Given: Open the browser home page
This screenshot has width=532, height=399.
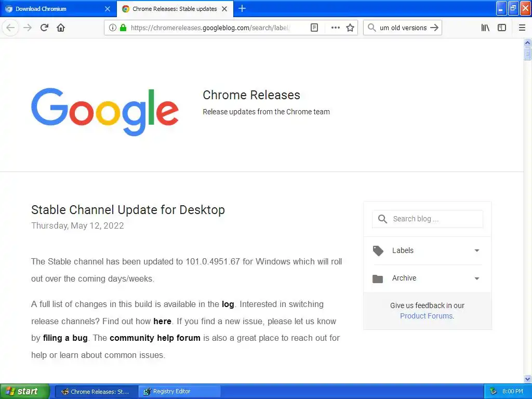Looking at the screenshot, I should point(61,28).
